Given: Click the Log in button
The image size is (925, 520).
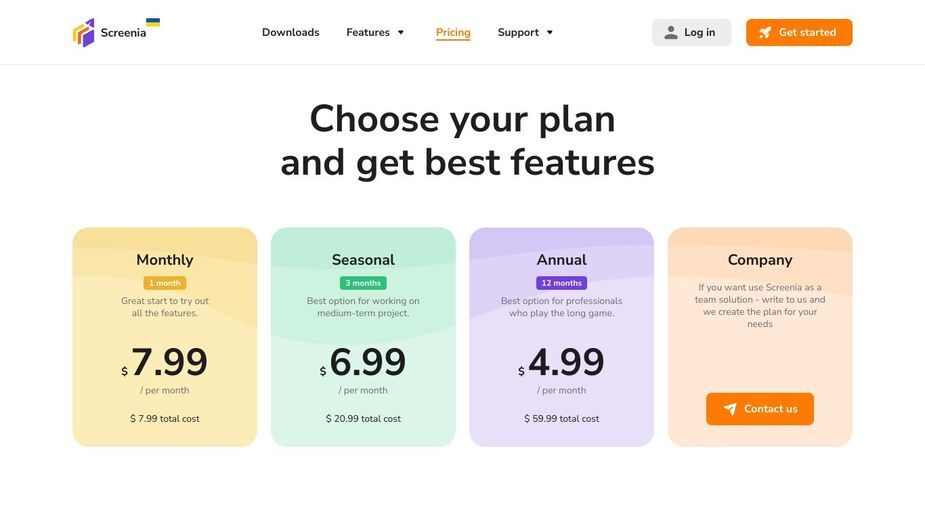Looking at the screenshot, I should point(691,32).
